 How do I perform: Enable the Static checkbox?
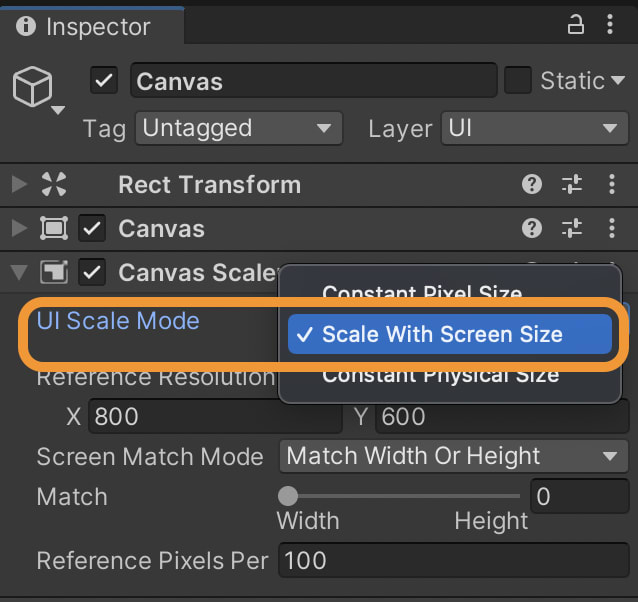tap(518, 80)
